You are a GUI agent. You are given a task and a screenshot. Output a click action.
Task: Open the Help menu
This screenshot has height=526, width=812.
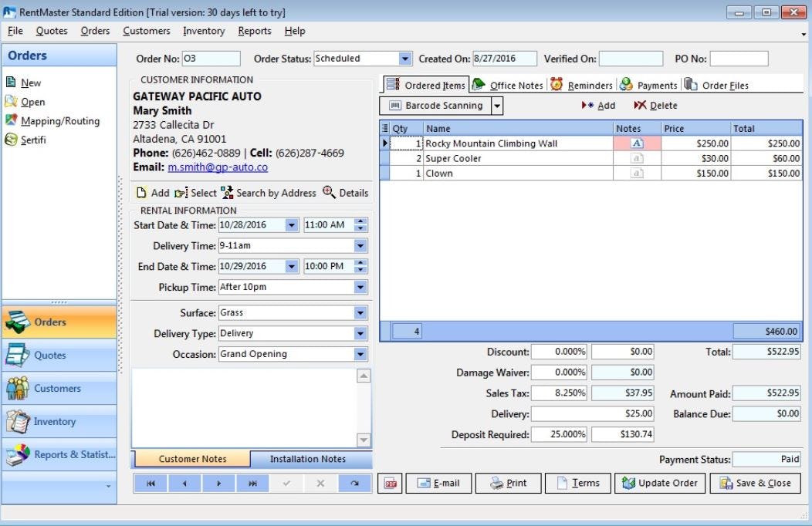(x=295, y=31)
